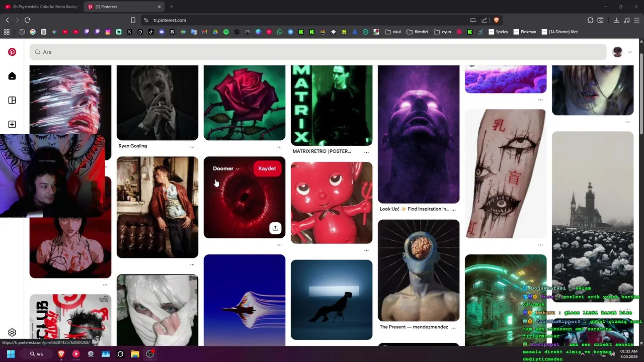Image resolution: width=644 pixels, height=362 pixels.
Task: Open the Instagram bookmark icon
Action: click(108, 32)
